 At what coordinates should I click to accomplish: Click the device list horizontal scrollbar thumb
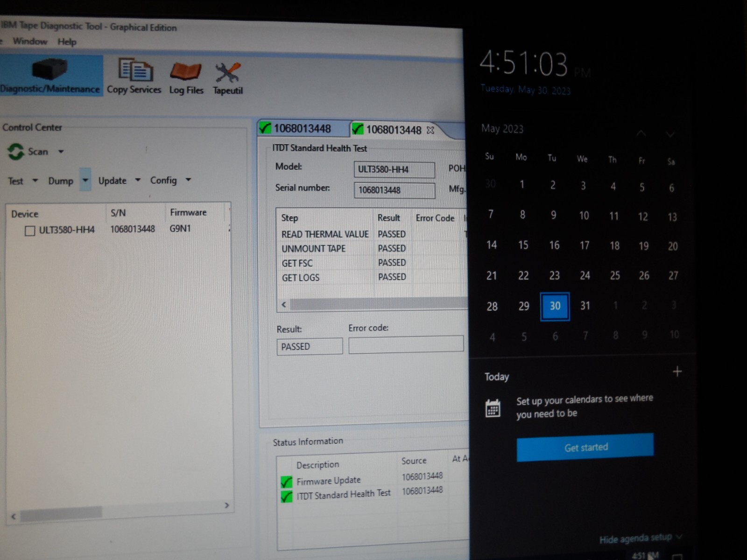[61, 513]
